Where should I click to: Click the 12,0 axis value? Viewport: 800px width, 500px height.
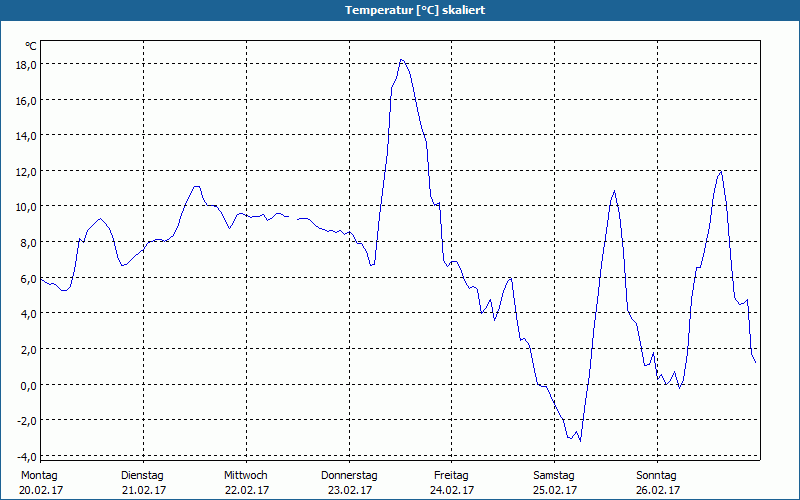pyautogui.click(x=27, y=171)
